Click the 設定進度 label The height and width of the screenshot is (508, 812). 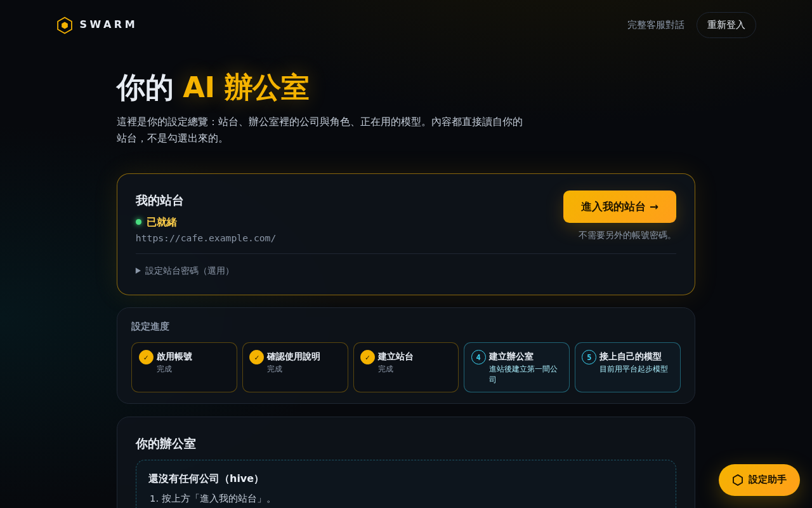point(150,326)
